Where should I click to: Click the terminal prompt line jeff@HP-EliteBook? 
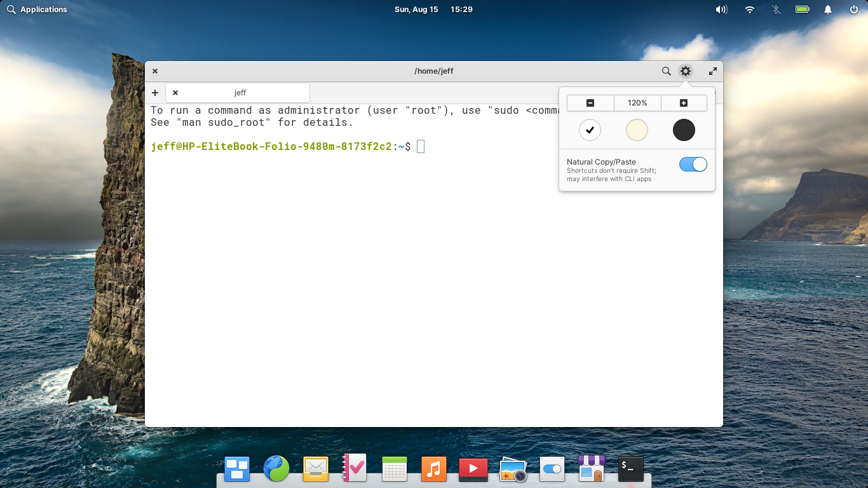pos(281,147)
